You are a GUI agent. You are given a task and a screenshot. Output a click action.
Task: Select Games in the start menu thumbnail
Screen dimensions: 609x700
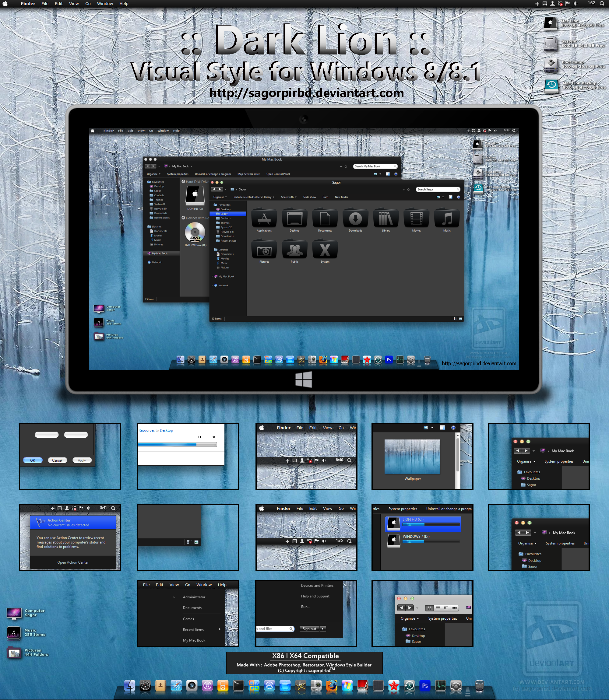[188, 619]
